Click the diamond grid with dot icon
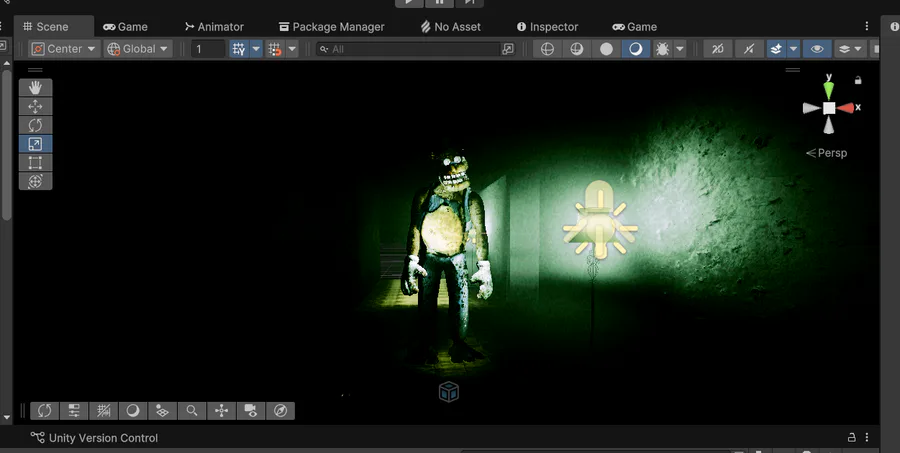Viewport: 900px width, 453px height. (162, 411)
